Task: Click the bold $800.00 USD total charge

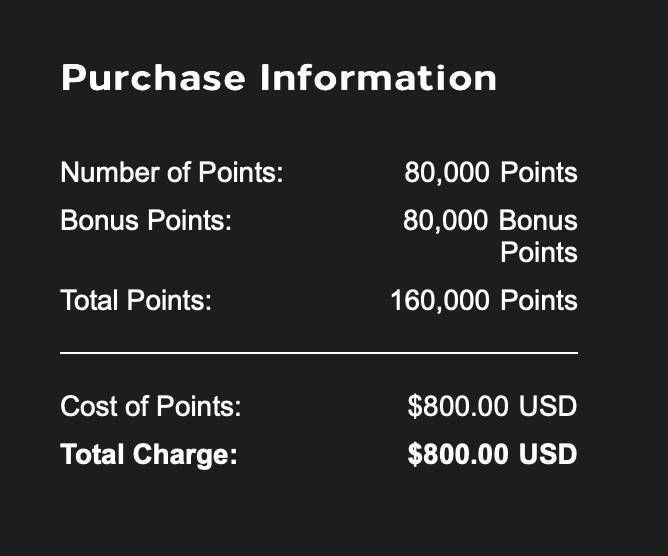Action: click(492, 454)
